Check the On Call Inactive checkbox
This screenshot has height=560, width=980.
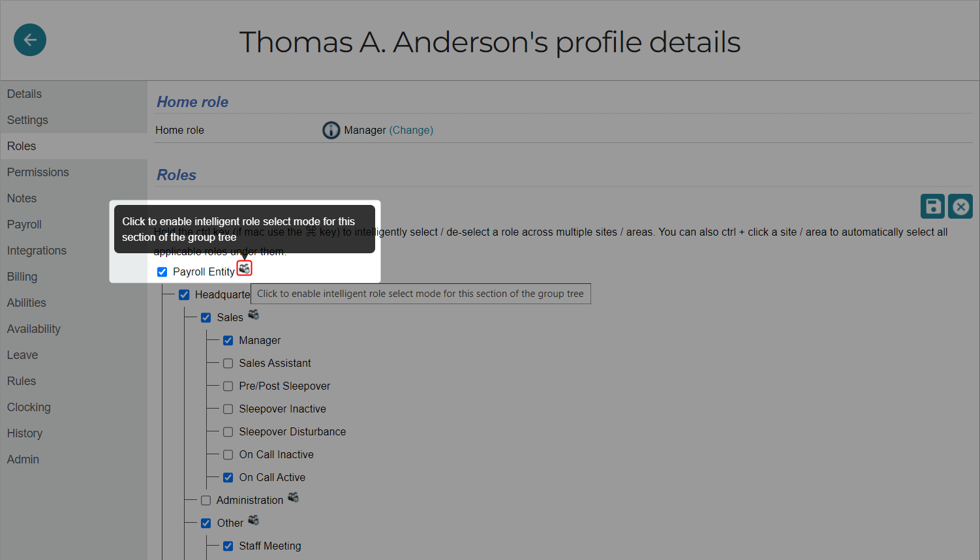[x=228, y=454]
